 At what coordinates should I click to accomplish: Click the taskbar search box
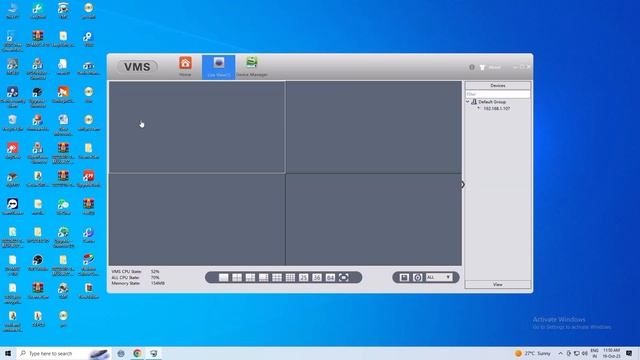[63, 353]
